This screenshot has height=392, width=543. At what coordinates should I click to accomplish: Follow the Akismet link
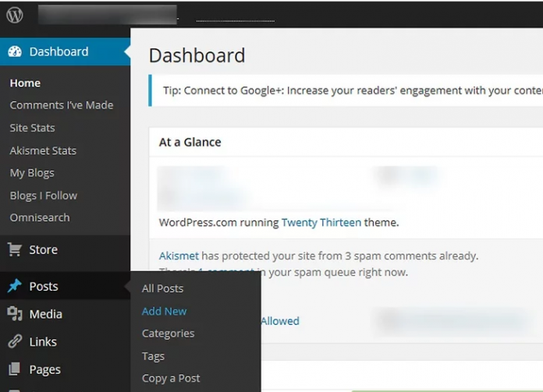pos(179,256)
